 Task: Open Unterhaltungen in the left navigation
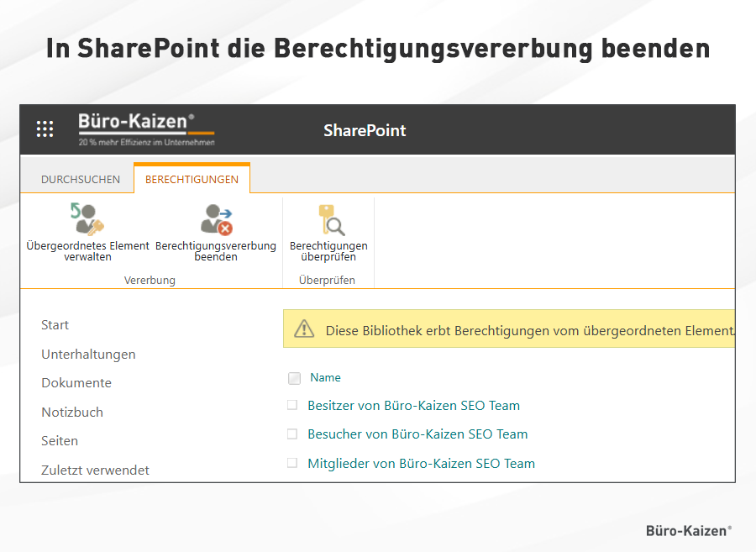[88, 355]
